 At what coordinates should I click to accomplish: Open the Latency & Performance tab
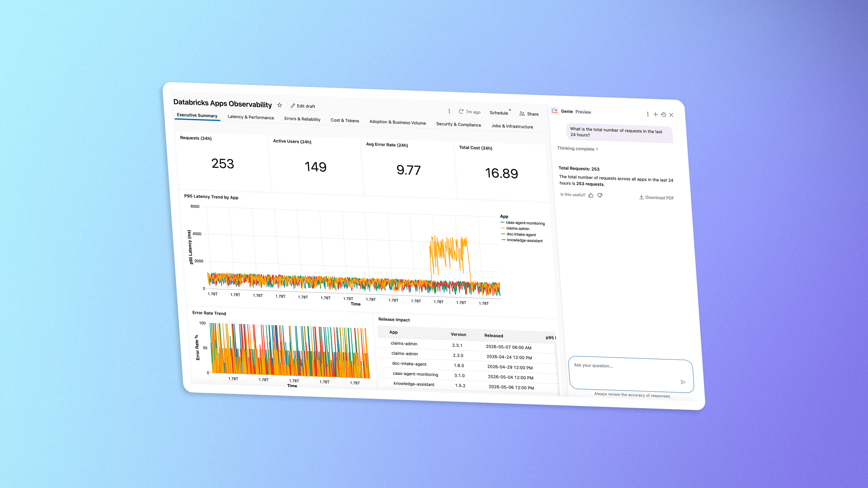click(251, 117)
